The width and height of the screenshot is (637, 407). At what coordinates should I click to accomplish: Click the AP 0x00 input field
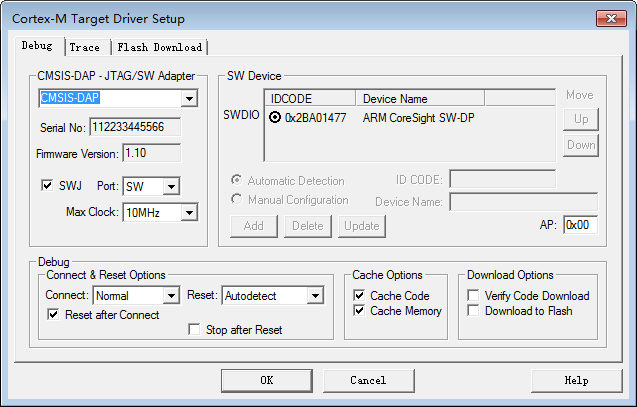pyautogui.click(x=581, y=225)
